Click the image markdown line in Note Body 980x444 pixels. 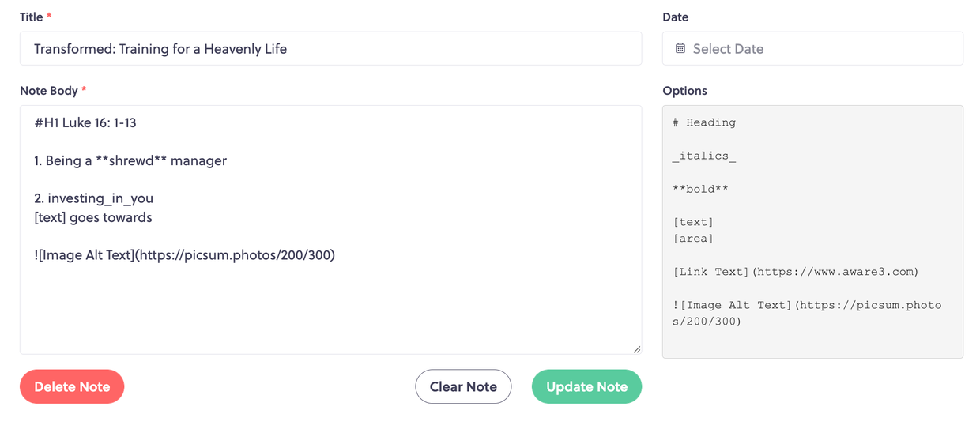[x=185, y=255]
